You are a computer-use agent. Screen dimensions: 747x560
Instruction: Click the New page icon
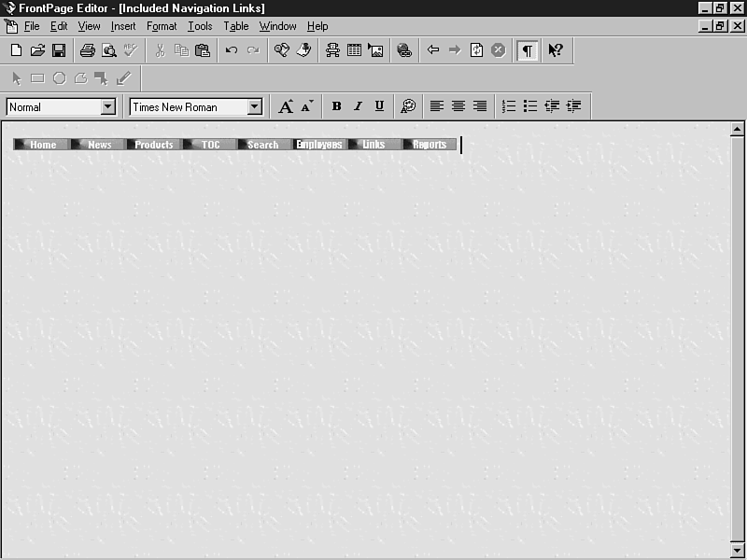(16, 50)
